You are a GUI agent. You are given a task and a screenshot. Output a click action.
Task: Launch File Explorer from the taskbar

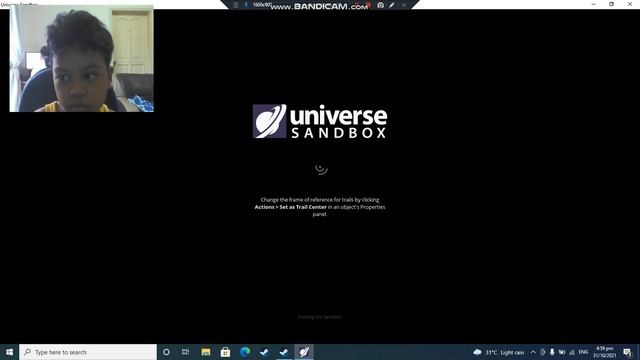click(206, 352)
